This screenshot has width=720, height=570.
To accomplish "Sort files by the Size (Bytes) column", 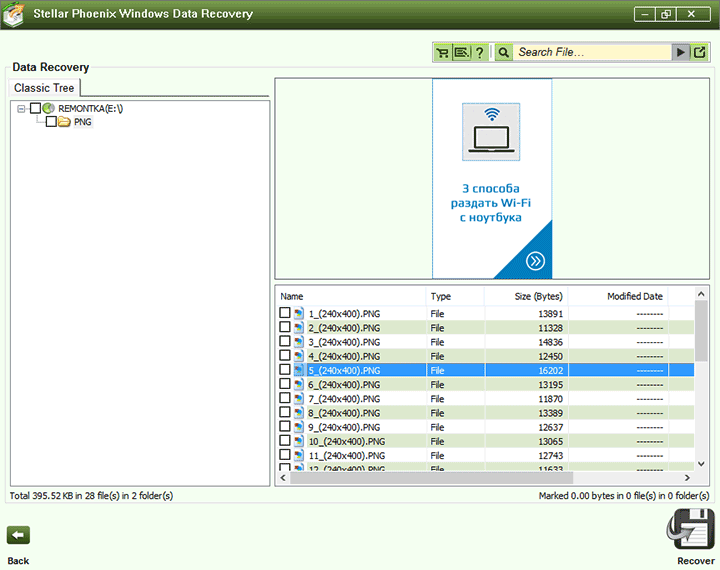I will coord(538,296).
